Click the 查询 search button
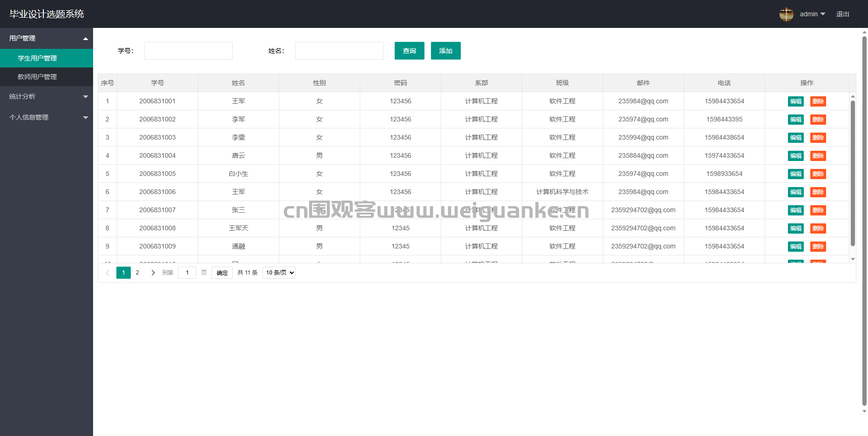Viewport: 868px width, 436px height. [x=410, y=51]
